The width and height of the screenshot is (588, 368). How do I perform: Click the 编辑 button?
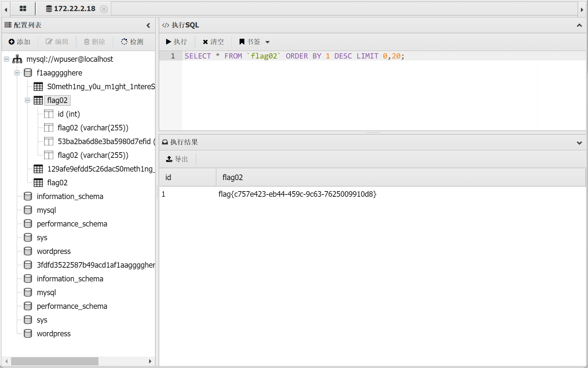point(57,42)
